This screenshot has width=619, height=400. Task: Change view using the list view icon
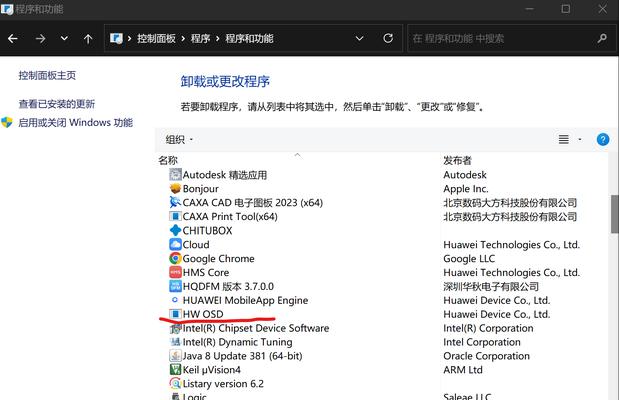click(563, 139)
